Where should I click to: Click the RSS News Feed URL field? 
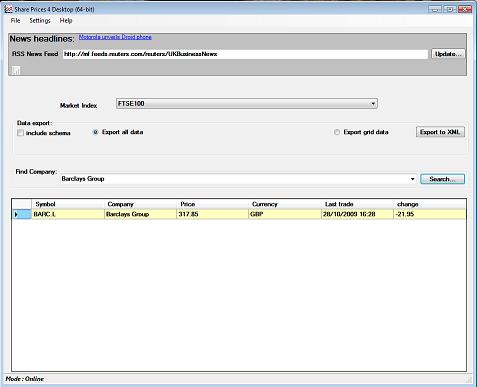tap(245, 54)
